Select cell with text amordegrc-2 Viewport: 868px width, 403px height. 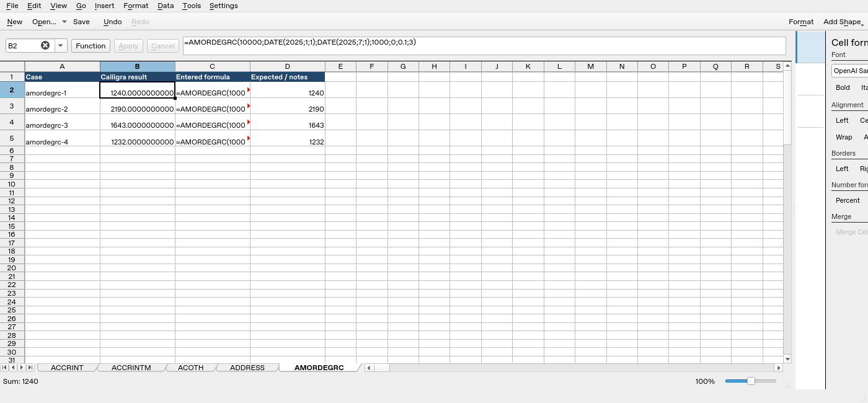click(x=63, y=106)
